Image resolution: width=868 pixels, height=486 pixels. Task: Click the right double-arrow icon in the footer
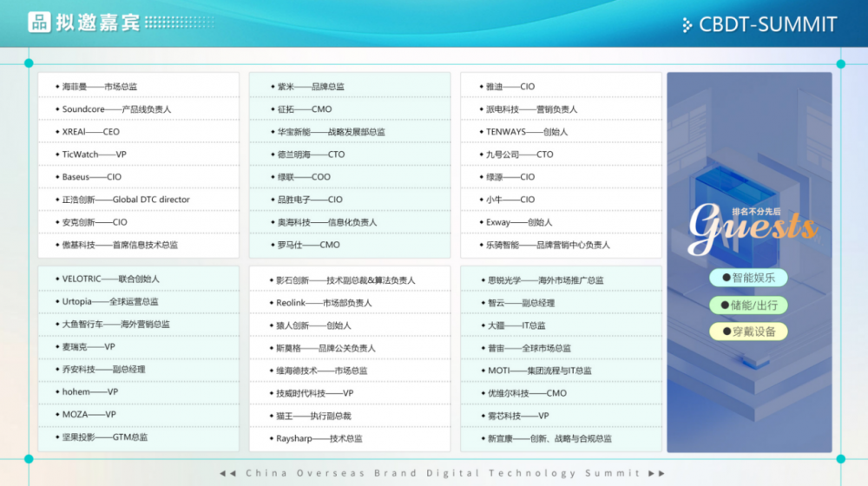point(658,474)
